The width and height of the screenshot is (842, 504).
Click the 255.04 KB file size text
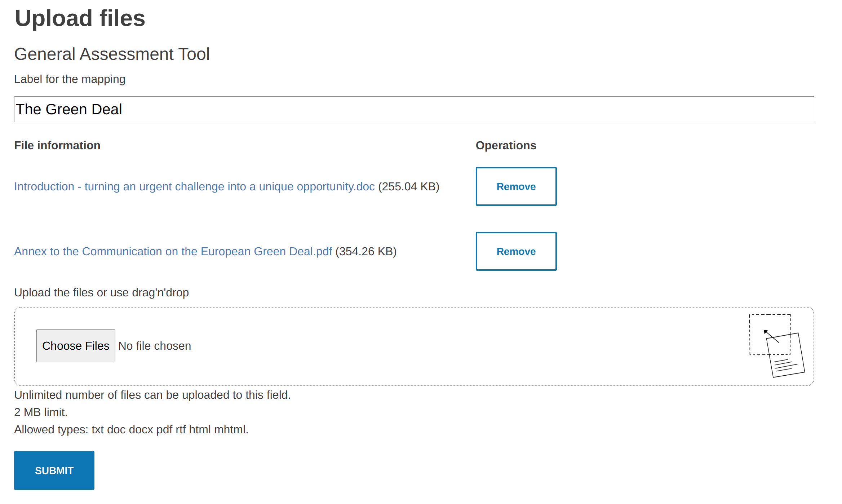pos(409,186)
